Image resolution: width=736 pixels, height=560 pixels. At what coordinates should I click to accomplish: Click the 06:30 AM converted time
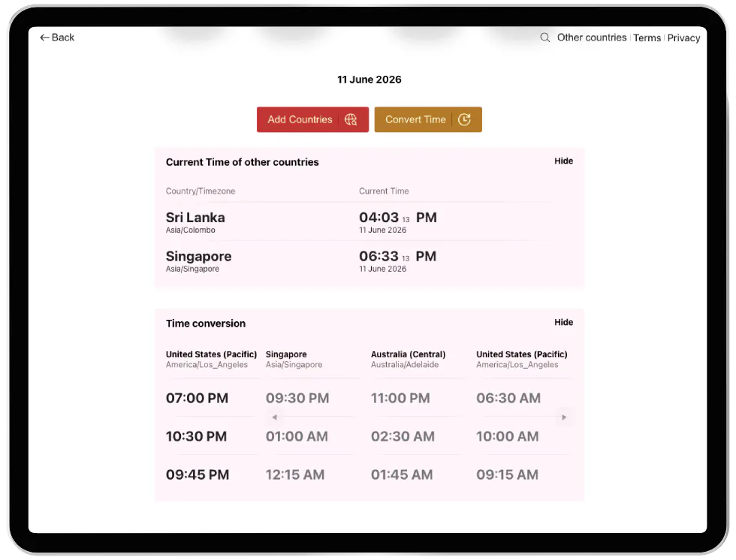coord(508,398)
